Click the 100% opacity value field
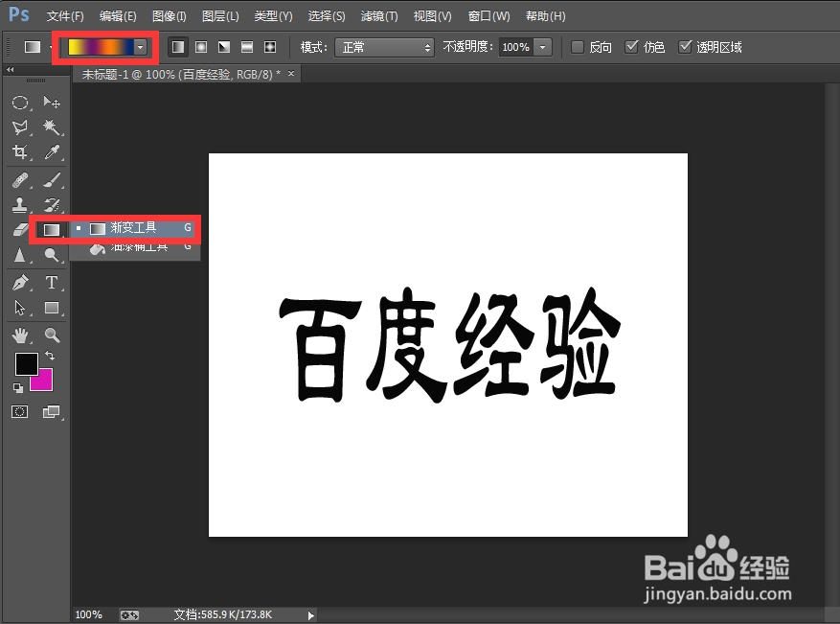The width and height of the screenshot is (840, 624). click(515, 47)
